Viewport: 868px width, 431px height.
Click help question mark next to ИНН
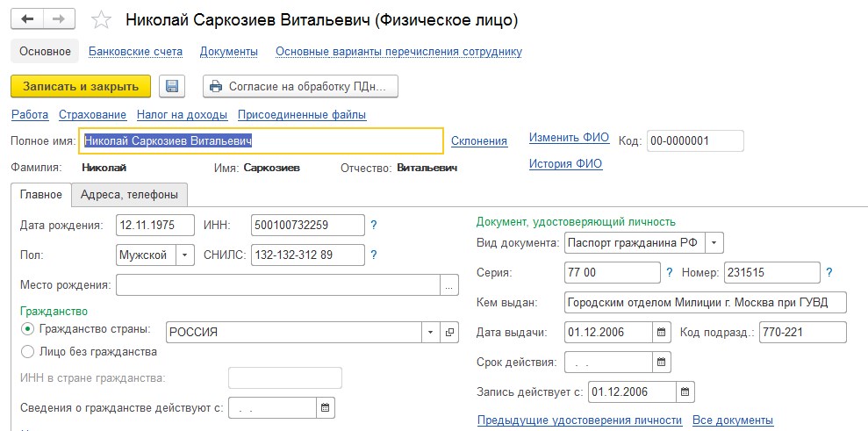click(374, 225)
